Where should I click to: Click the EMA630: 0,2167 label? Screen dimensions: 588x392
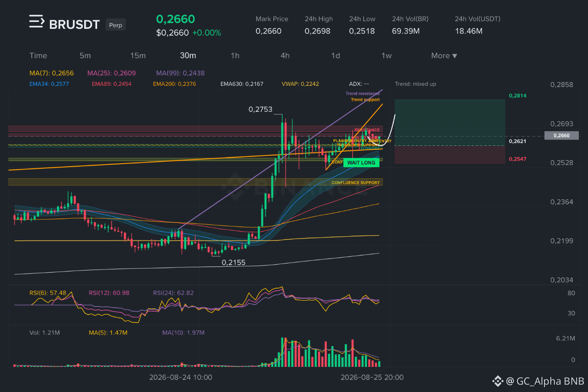[242, 84]
